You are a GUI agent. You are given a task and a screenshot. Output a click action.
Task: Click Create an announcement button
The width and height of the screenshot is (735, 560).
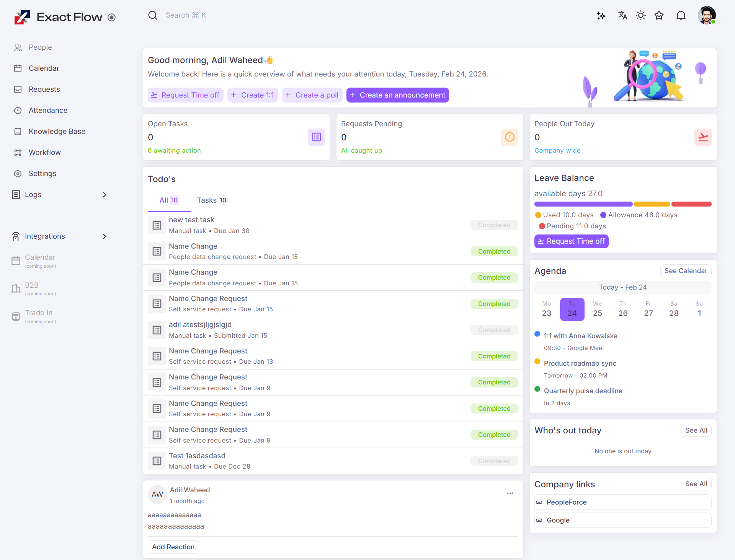click(x=397, y=95)
